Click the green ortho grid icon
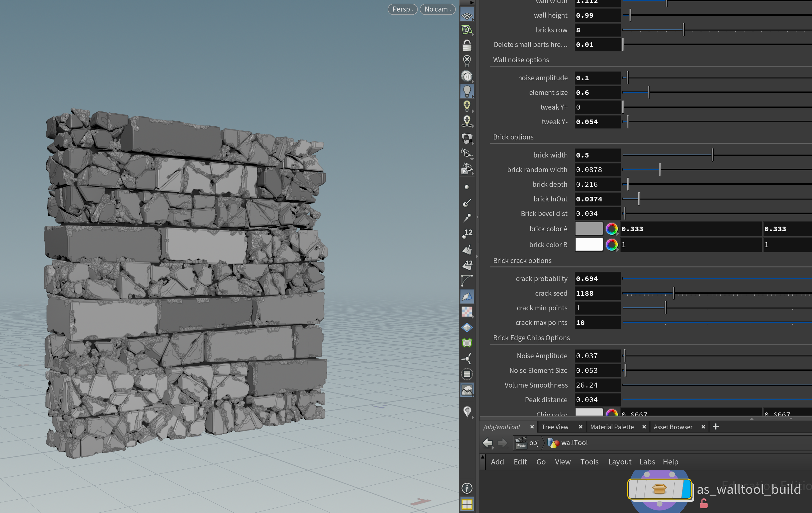The height and width of the screenshot is (513, 812). [x=467, y=30]
